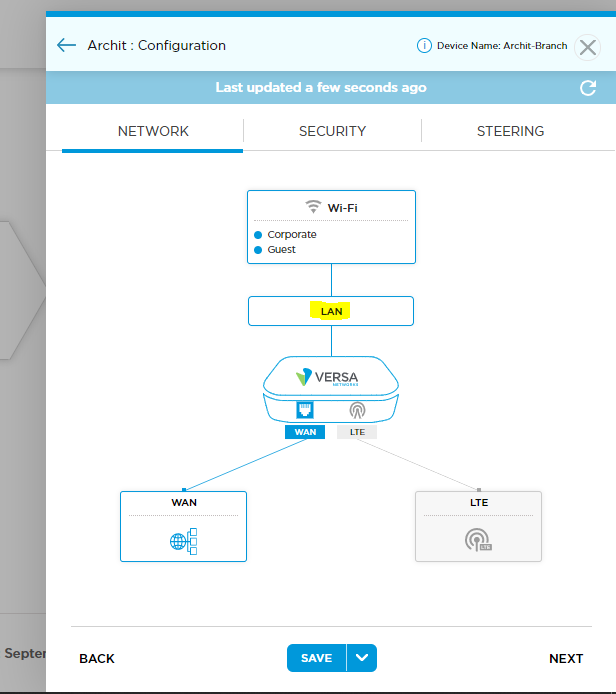Screen dimensions: 616x694
Task: Switch to the SECURITY tab
Action: pyautogui.click(x=332, y=131)
